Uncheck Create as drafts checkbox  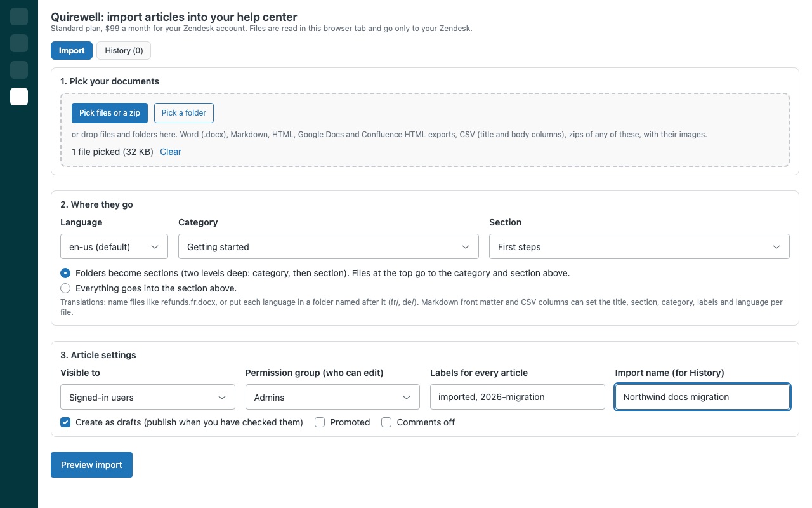point(65,422)
